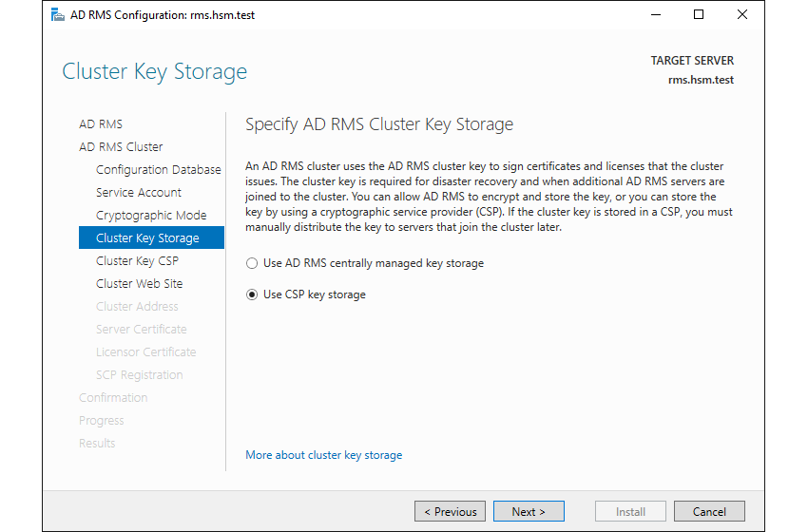Click the Cluster Key Storage page title
Image resolution: width=808 pixels, height=532 pixels.
point(155,71)
